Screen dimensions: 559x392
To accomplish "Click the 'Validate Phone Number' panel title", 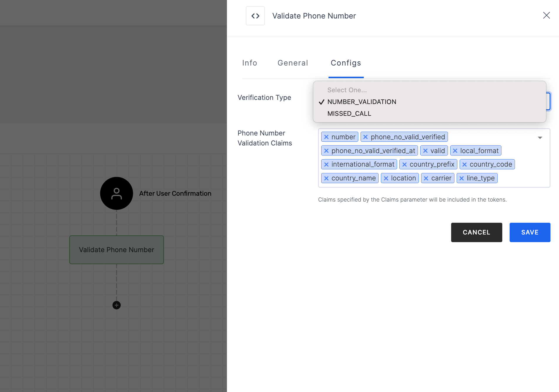I will pyautogui.click(x=314, y=16).
